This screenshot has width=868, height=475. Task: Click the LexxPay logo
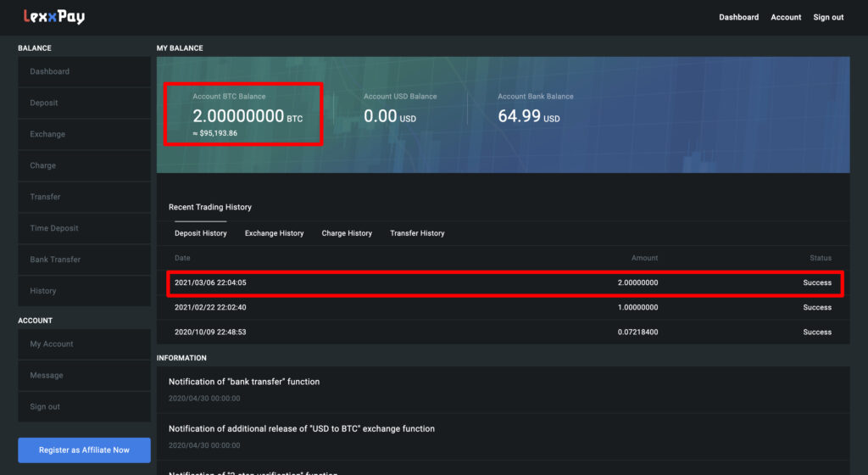[54, 17]
